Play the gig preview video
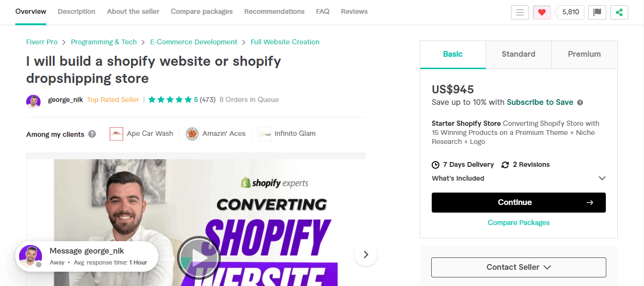 tap(198, 257)
